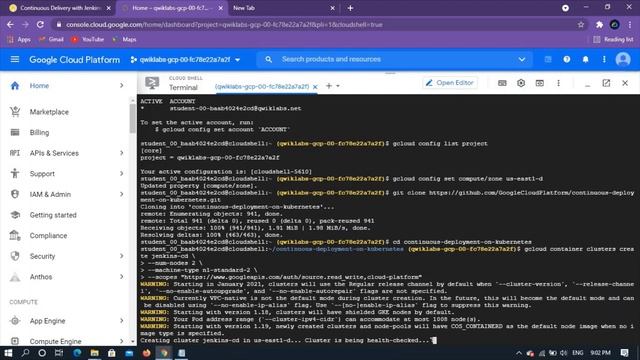
Task: Open the project selector qwiklabs-gcp-00-fc78e22a7a2f
Action: pos(185,60)
